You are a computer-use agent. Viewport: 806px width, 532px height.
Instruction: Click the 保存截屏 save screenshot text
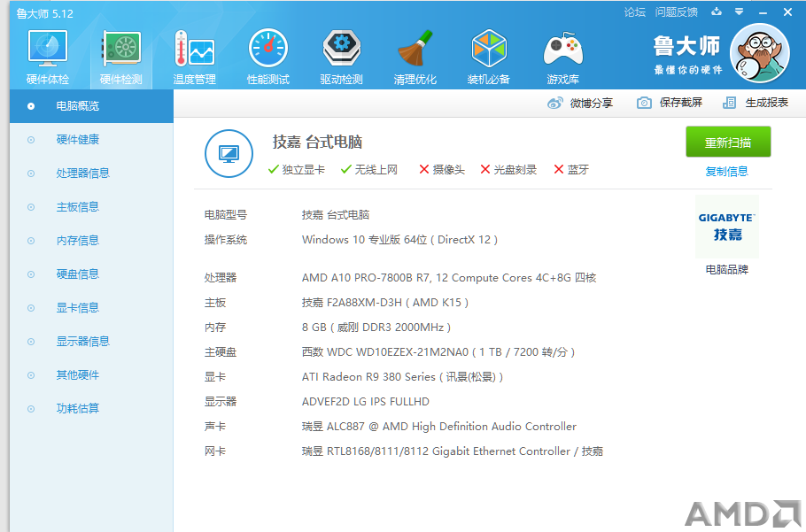coord(680,103)
